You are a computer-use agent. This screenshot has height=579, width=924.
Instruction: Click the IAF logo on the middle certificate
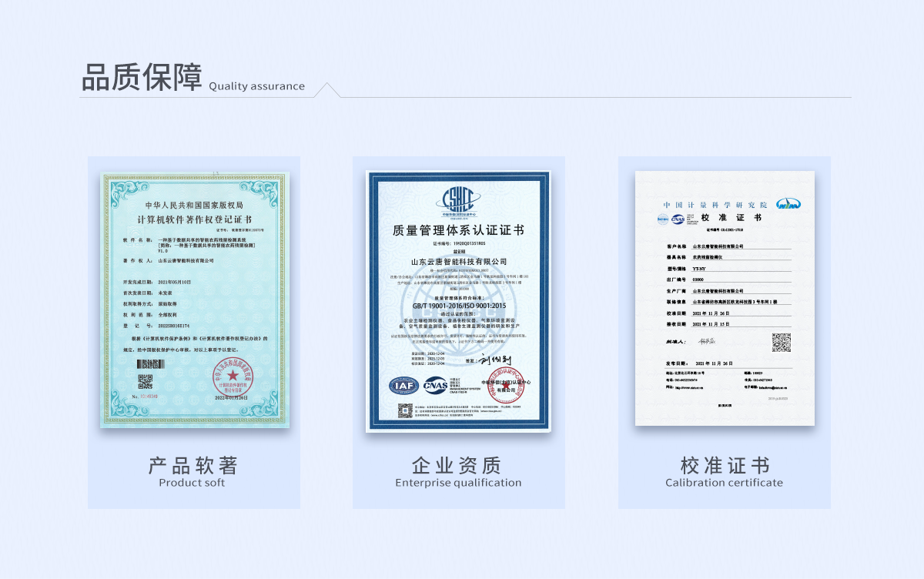pyautogui.click(x=404, y=385)
